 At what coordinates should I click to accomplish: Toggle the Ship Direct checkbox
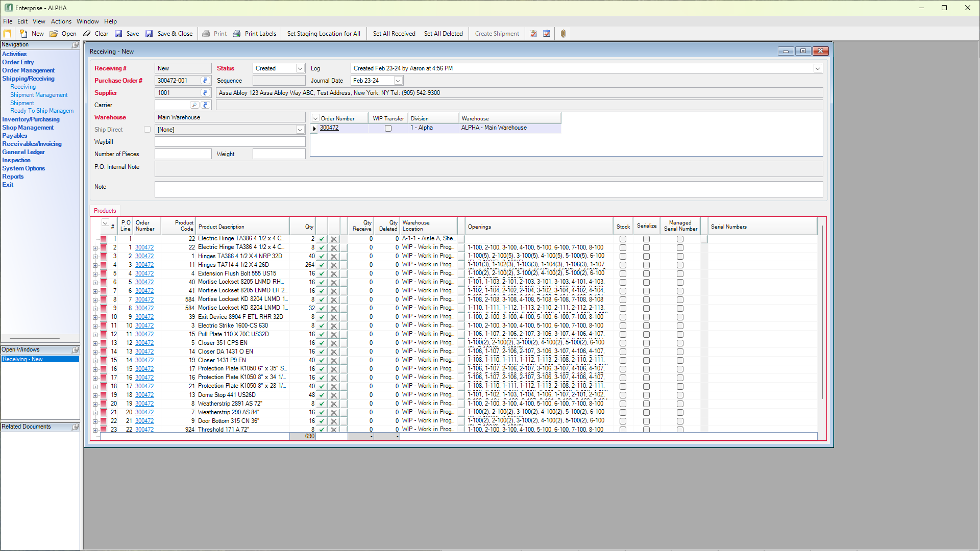click(147, 130)
